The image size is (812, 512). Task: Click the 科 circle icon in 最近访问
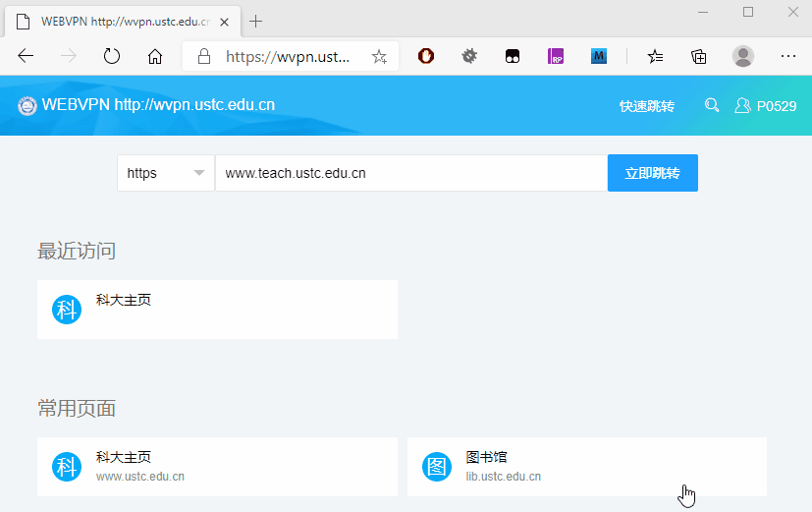pos(67,310)
